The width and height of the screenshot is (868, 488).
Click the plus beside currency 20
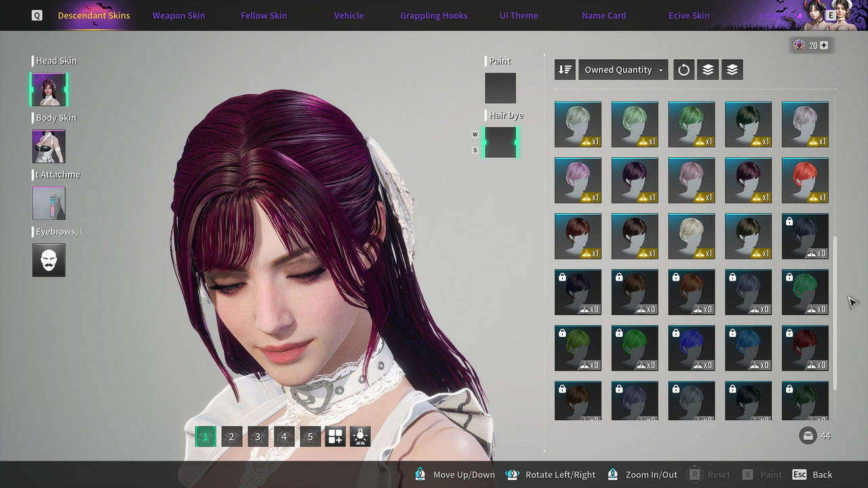[824, 45]
